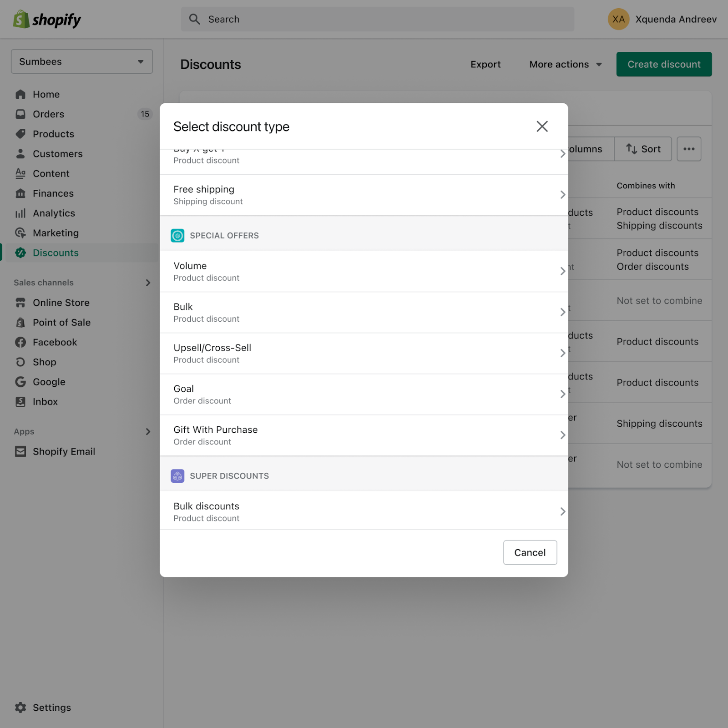The width and height of the screenshot is (728, 728).
Task: Open the Sort control
Action: point(643,149)
